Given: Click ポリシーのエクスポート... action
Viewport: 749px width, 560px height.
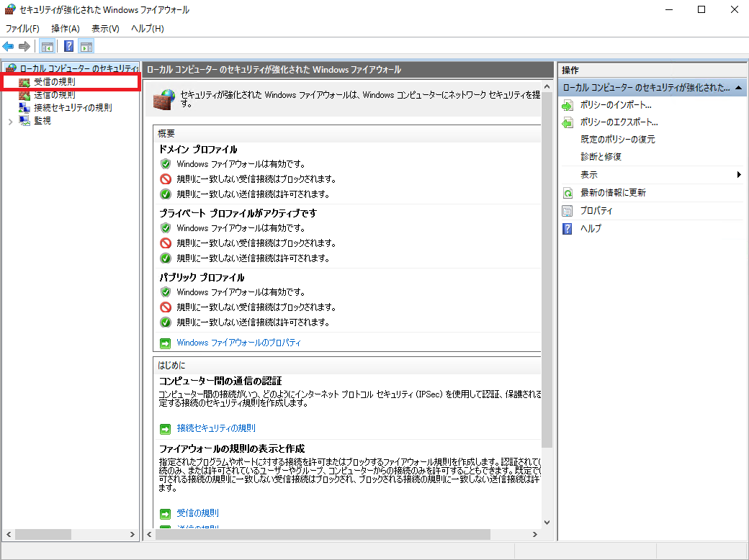Looking at the screenshot, I should pos(619,122).
